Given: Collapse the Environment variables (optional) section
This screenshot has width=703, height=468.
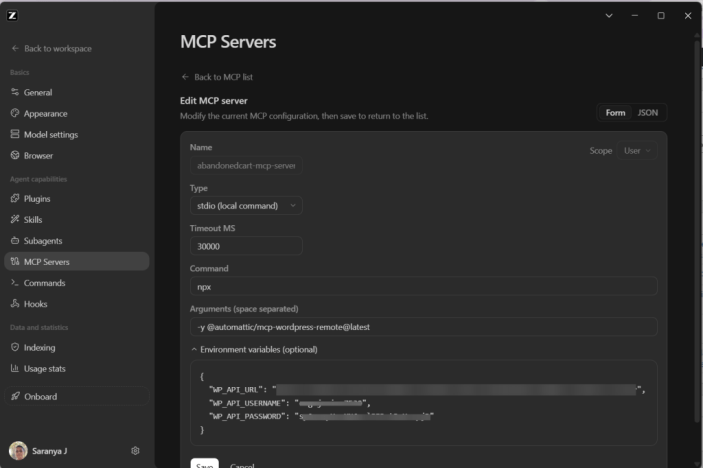Looking at the screenshot, I should click(254, 349).
